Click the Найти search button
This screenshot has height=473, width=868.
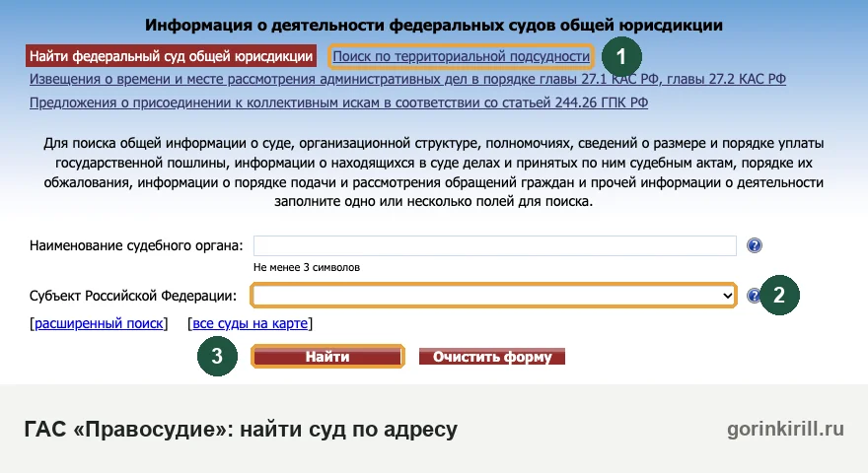pos(327,357)
